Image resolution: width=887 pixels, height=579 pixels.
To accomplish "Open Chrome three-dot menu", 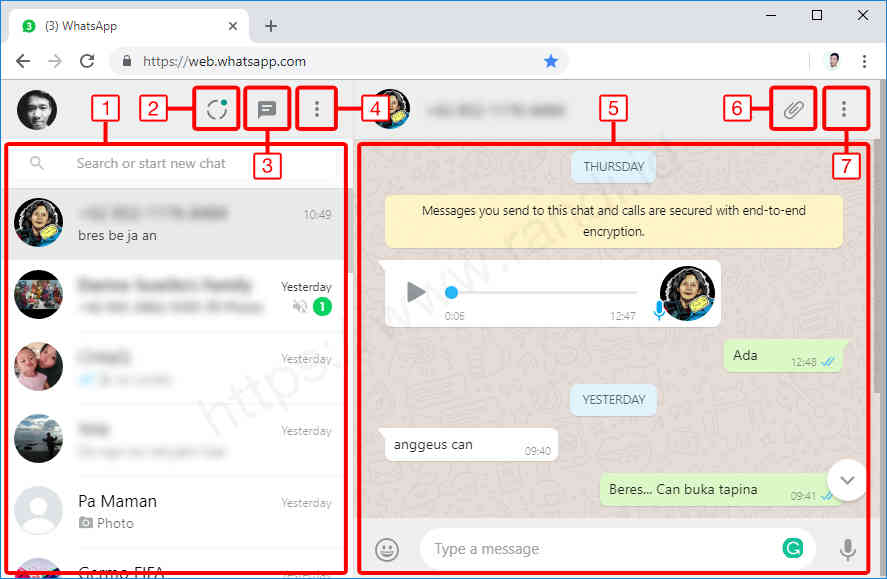I will [864, 61].
